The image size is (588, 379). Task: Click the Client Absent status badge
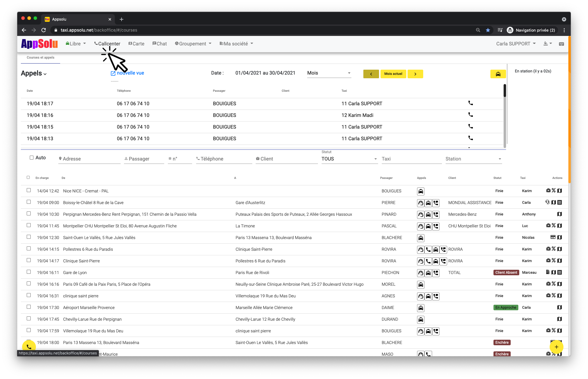click(x=506, y=273)
